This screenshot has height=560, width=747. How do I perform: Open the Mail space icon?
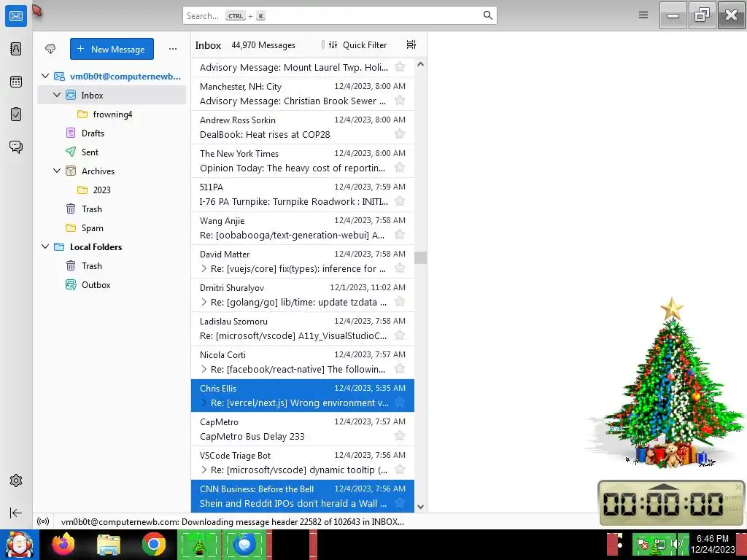pos(16,16)
